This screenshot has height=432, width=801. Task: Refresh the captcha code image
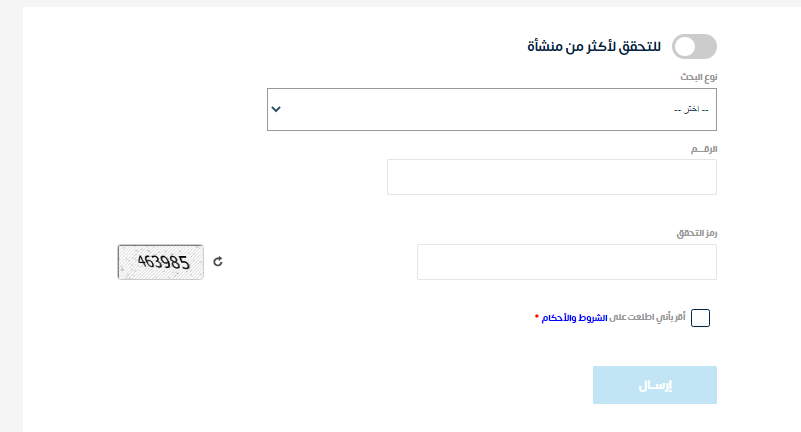tap(218, 262)
